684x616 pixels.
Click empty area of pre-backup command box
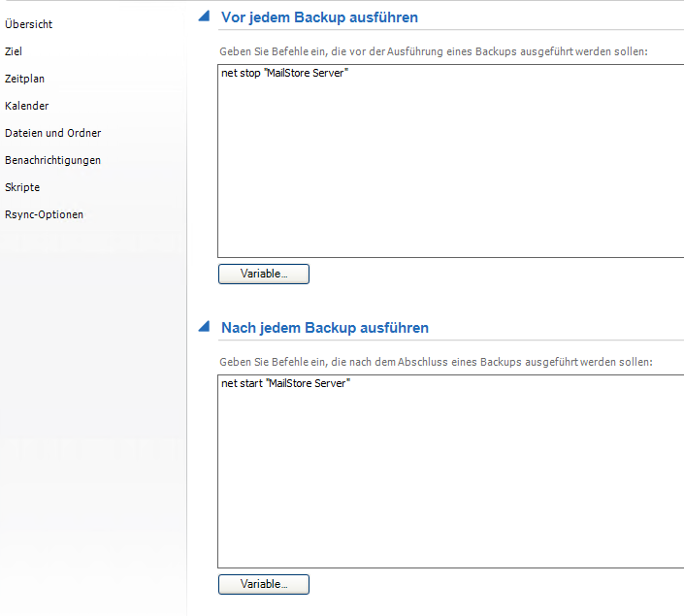pos(446,175)
